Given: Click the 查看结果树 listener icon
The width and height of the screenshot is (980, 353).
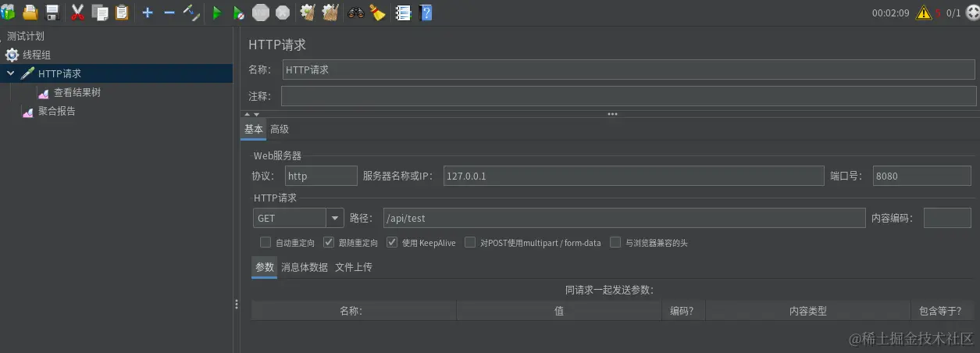Looking at the screenshot, I should pos(44,93).
